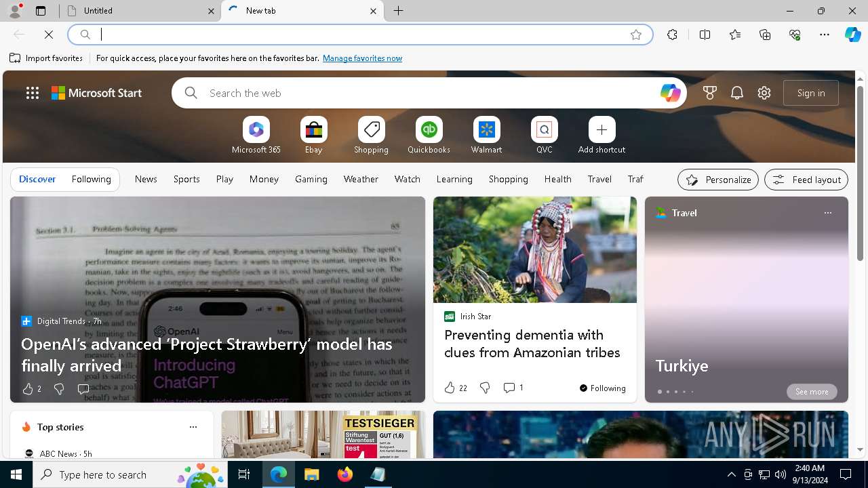Viewport: 868px width, 488px height.
Task: Open page settings gear
Action: point(764,93)
